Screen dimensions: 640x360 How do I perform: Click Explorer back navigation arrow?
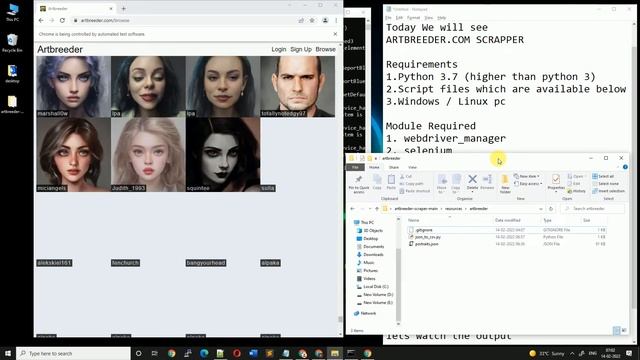[353, 209]
